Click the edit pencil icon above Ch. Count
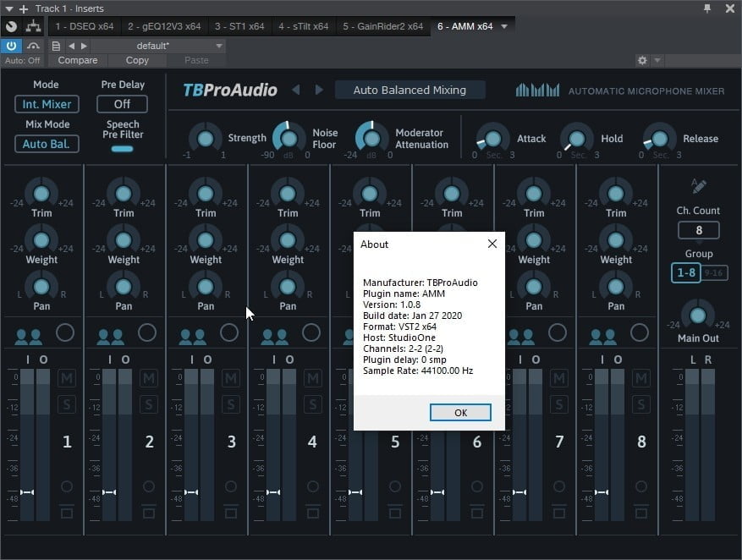Screen dimensions: 742x560 tap(699, 186)
